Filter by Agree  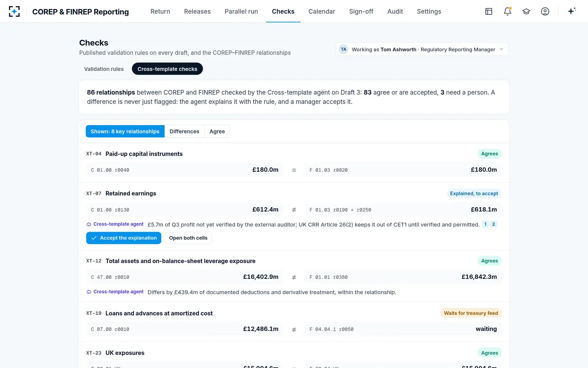click(x=217, y=131)
